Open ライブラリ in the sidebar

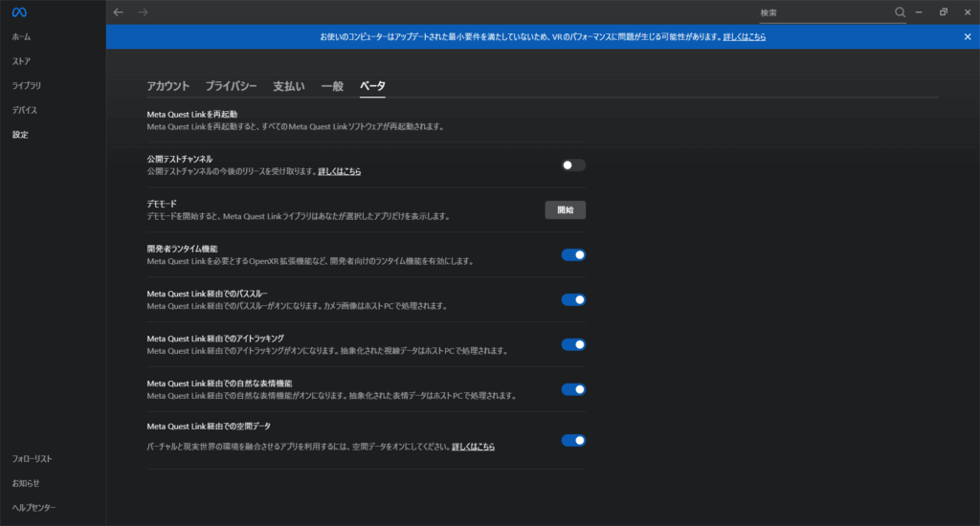pyautogui.click(x=26, y=85)
